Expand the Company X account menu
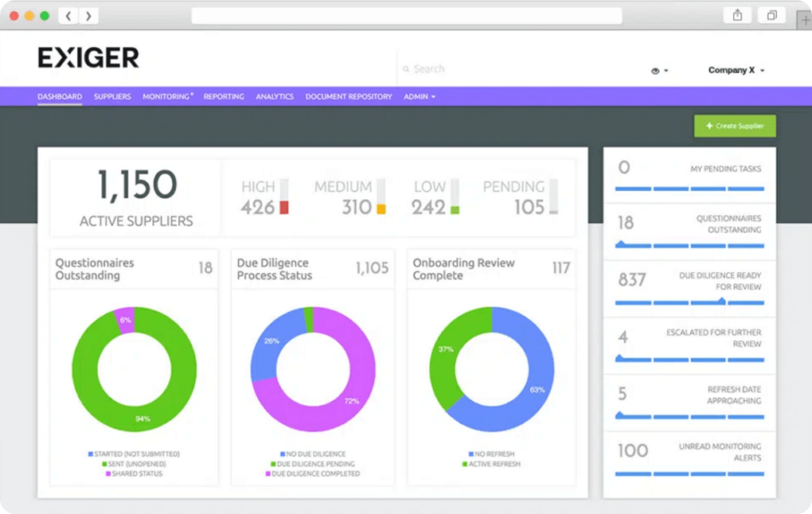 [736, 70]
